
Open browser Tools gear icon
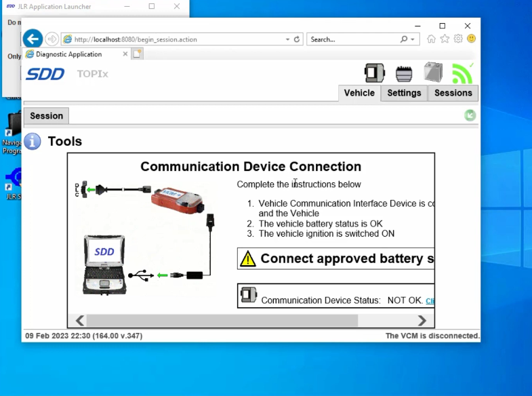click(458, 39)
